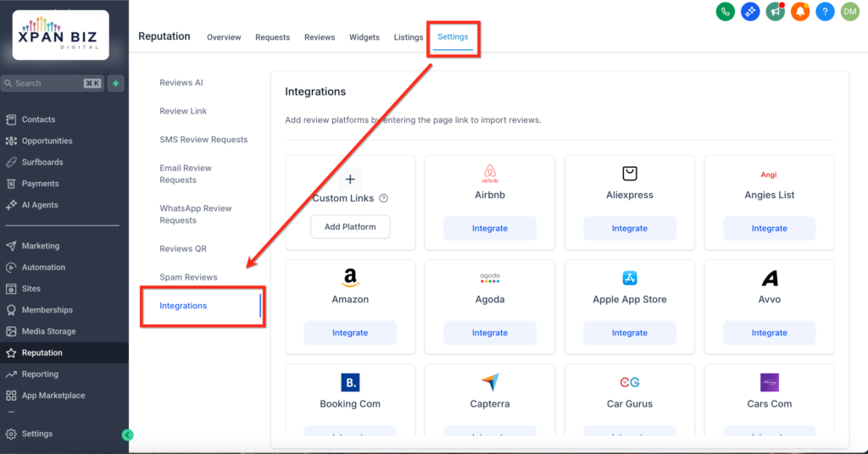Integrate the Amazon review platform
Screen dimensions: 868x454
pyautogui.click(x=350, y=333)
